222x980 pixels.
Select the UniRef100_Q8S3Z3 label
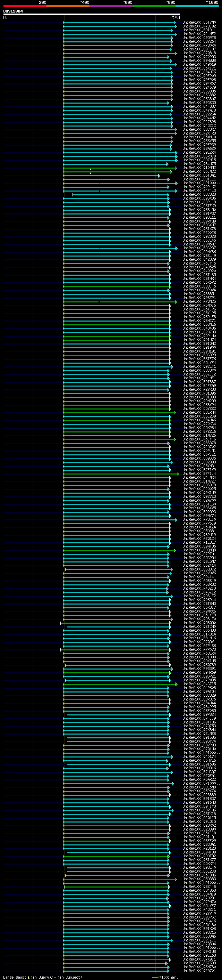[199, 194]
